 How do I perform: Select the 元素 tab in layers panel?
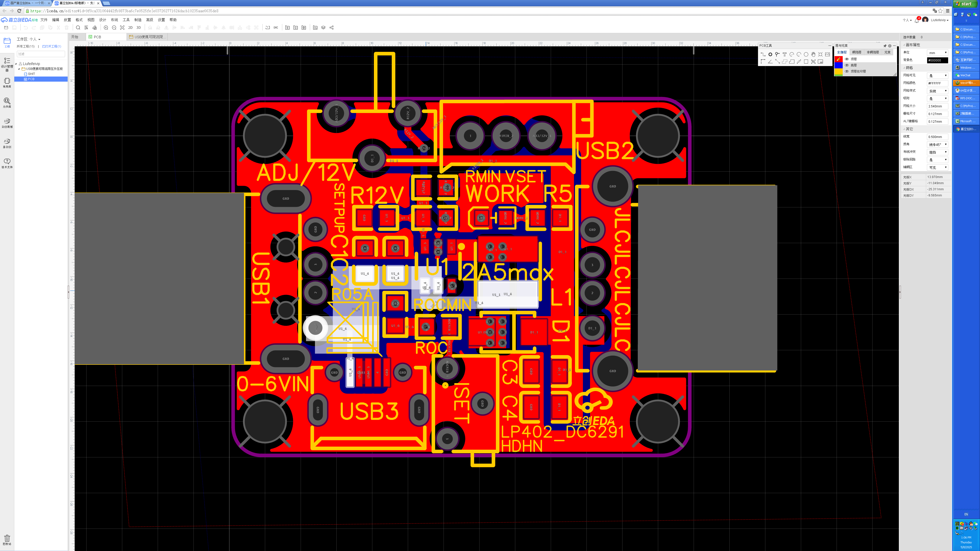click(888, 52)
